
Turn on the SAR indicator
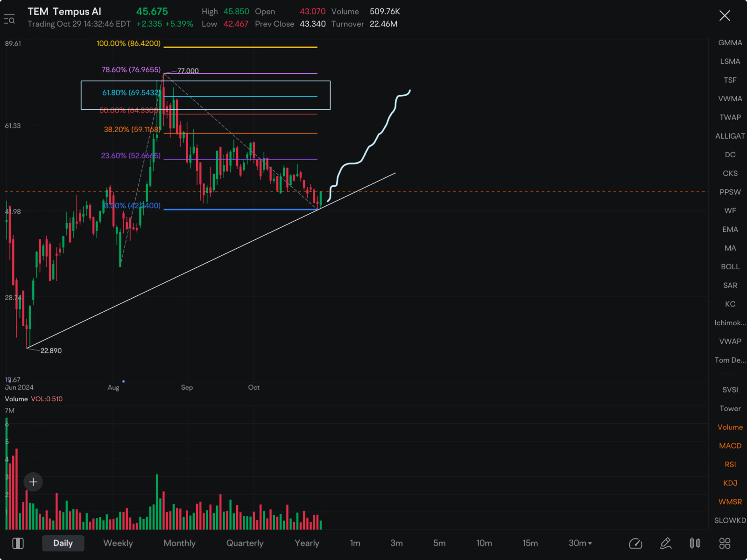pyautogui.click(x=730, y=285)
